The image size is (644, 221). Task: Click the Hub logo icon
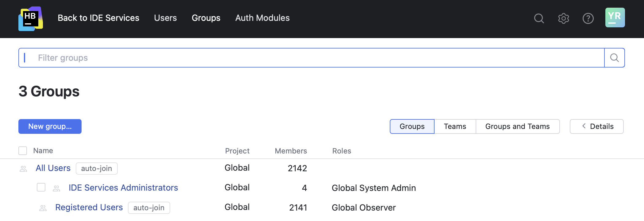(30, 18)
